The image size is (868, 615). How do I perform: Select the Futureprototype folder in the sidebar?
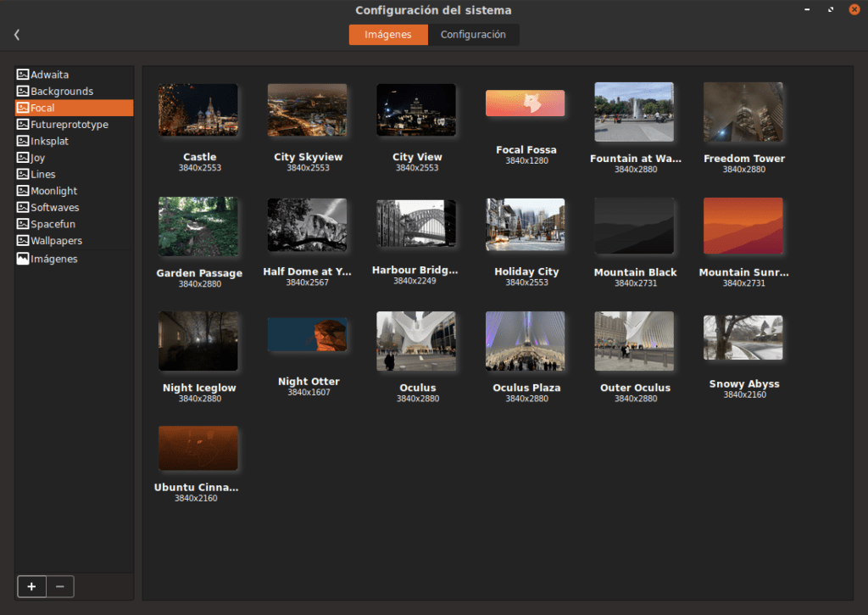pyautogui.click(x=69, y=125)
